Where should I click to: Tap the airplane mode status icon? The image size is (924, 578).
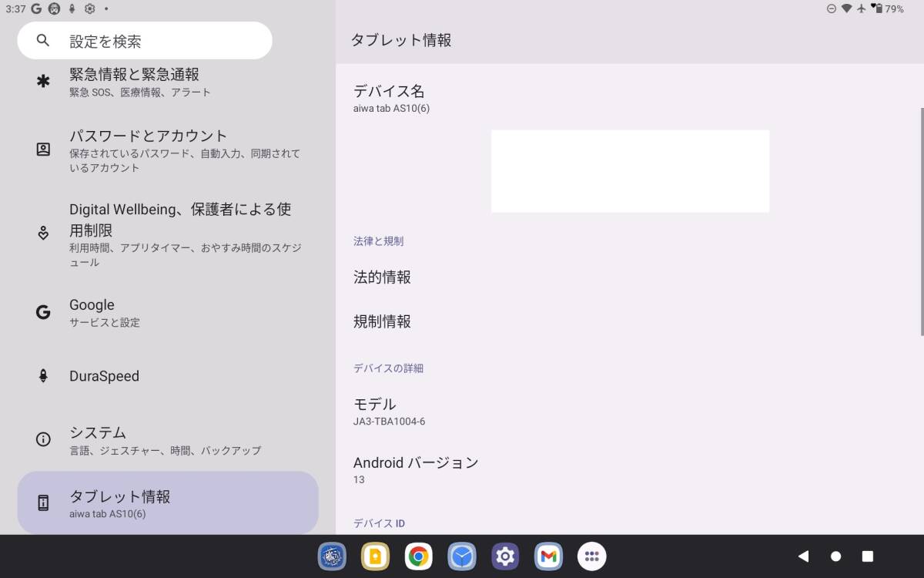click(861, 8)
